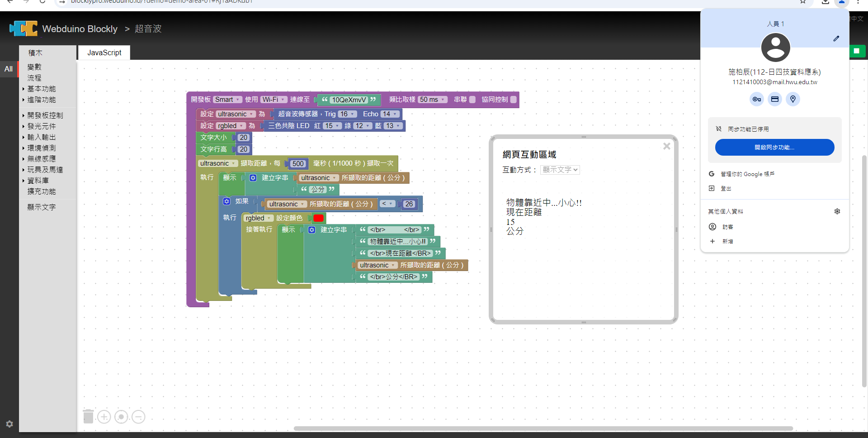Viewport: 868px width, 438px height.
Task: Open addresses location pin icon
Action: [793, 100]
